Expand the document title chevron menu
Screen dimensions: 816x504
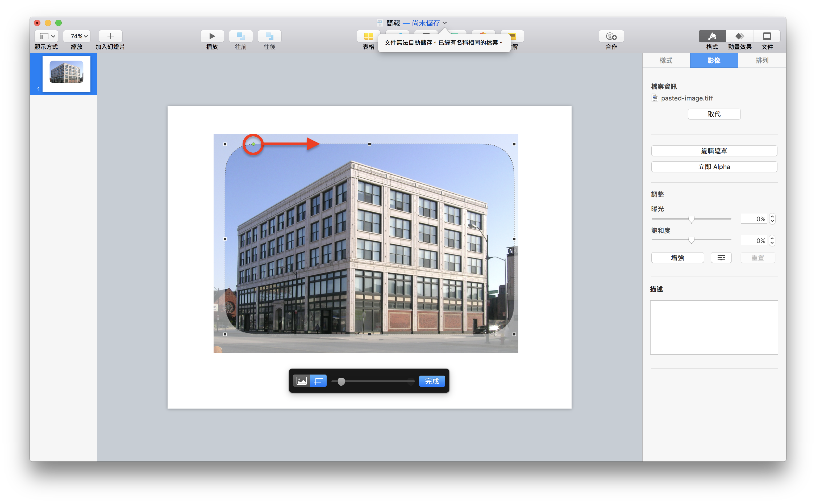[x=444, y=23]
